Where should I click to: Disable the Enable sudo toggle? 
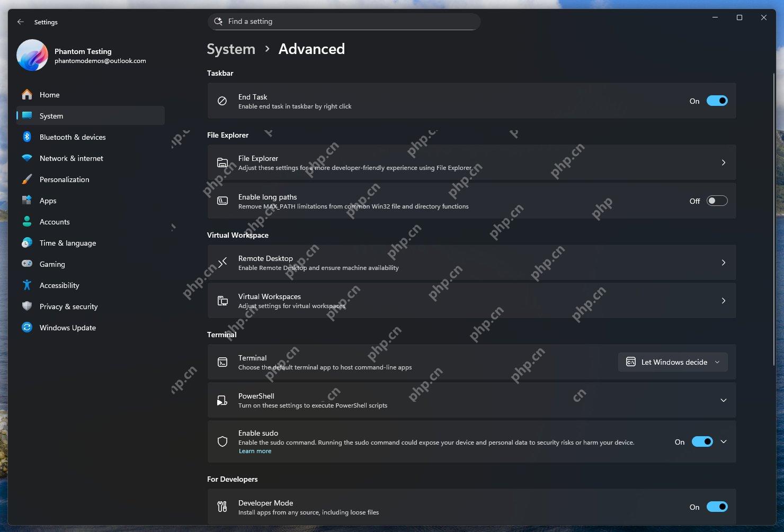pos(702,441)
